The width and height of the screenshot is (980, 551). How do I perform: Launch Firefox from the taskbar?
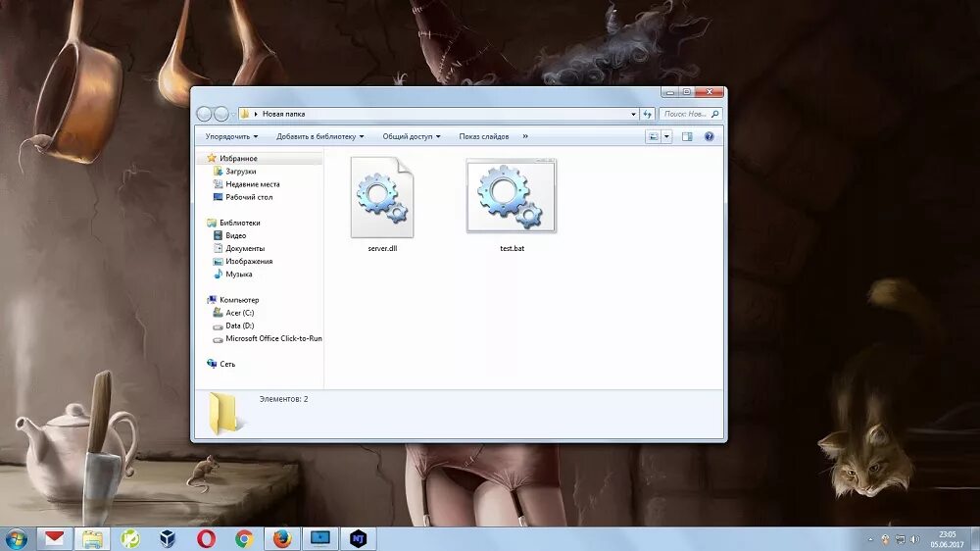[282, 538]
